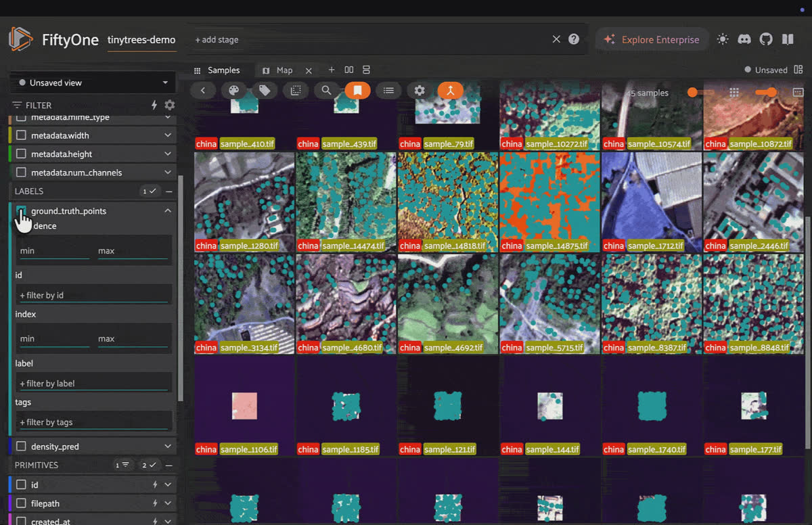Check the metadata.num_channels checkbox
Viewport: 812px width, 525px height.
(21, 173)
